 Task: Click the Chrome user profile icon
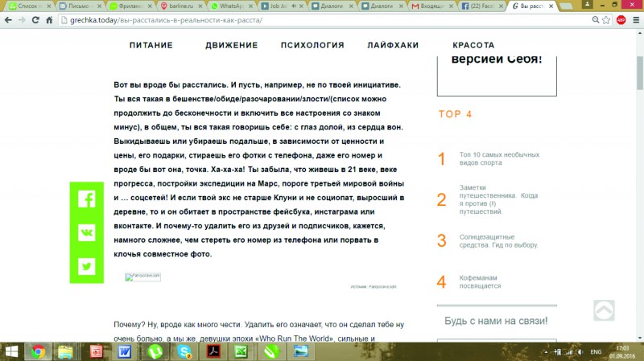coord(588,4)
